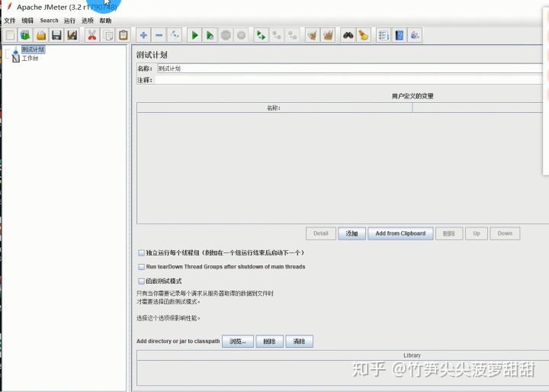Image resolution: width=549 pixels, height=392 pixels.
Task: Select 测试计划 node in the tree
Action: [33, 50]
